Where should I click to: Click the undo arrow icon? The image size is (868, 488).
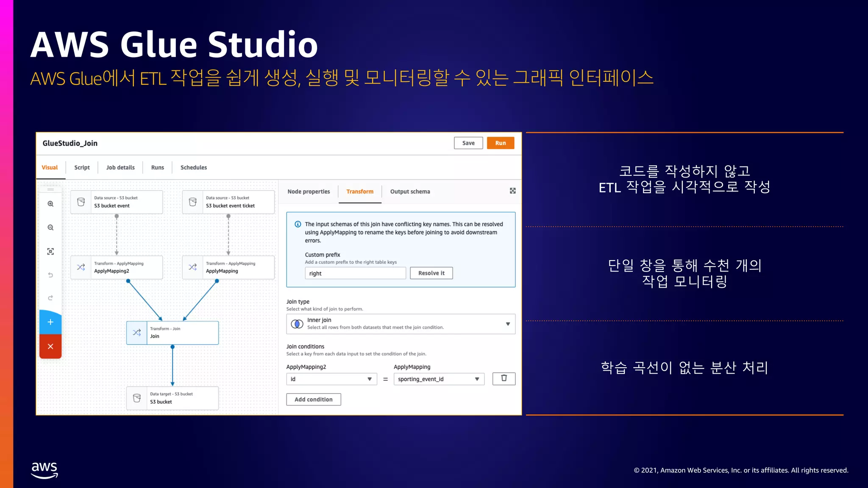click(50, 275)
